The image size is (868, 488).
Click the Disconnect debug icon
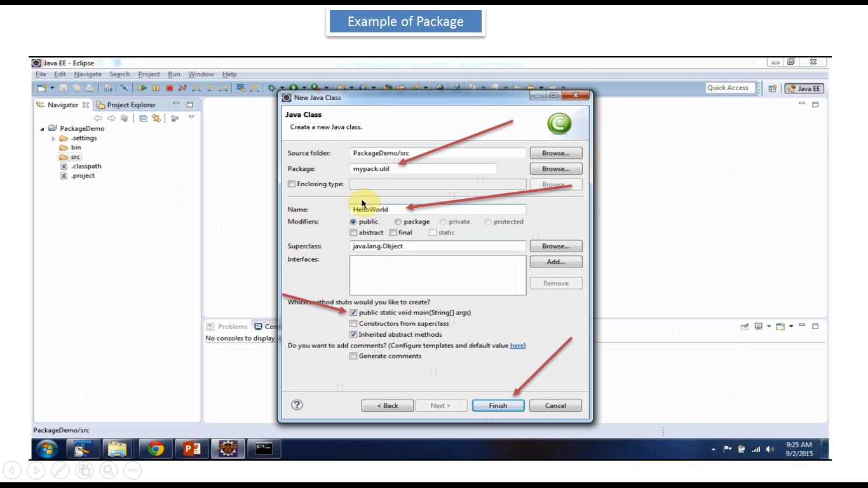[182, 88]
